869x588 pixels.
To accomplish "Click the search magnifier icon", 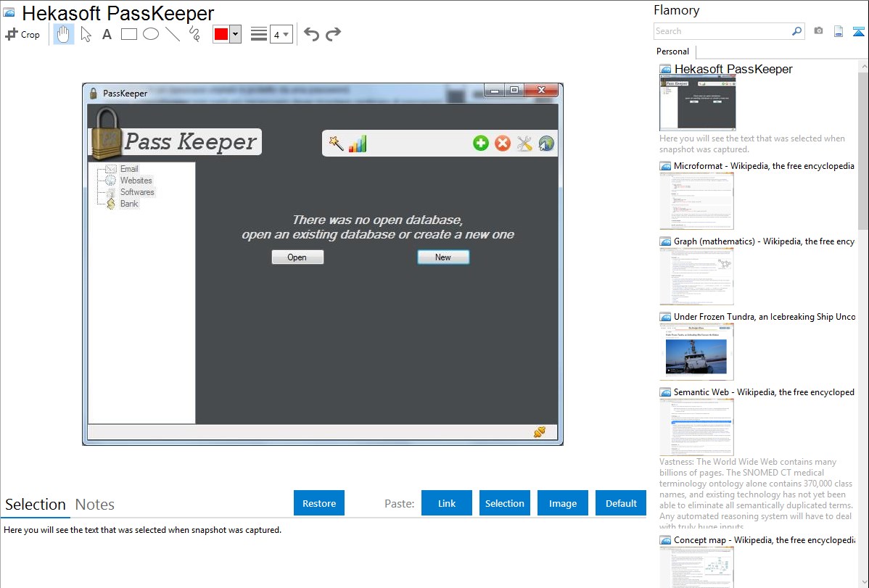I will tap(796, 31).
